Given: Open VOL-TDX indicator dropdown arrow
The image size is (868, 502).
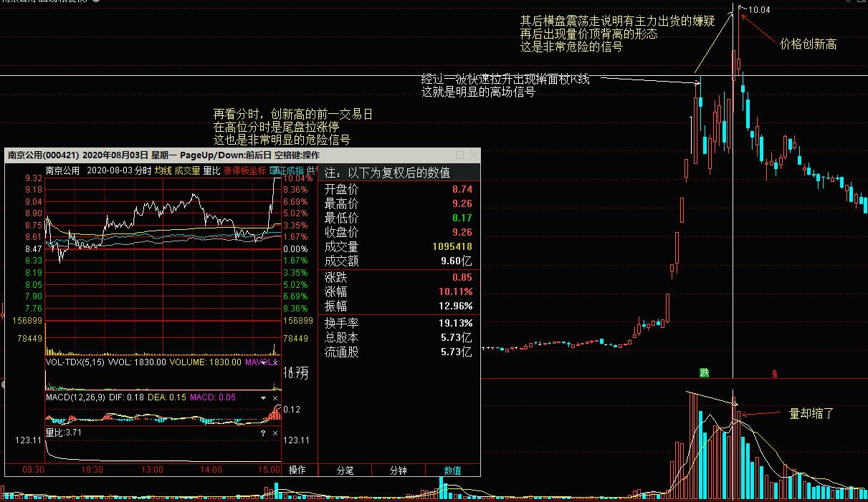Looking at the screenshot, I should coord(263,362).
